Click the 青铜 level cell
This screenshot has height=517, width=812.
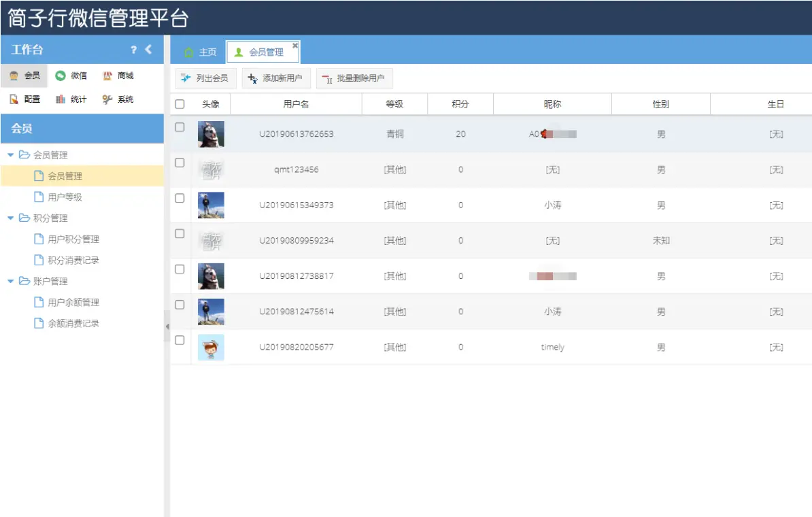tap(394, 134)
